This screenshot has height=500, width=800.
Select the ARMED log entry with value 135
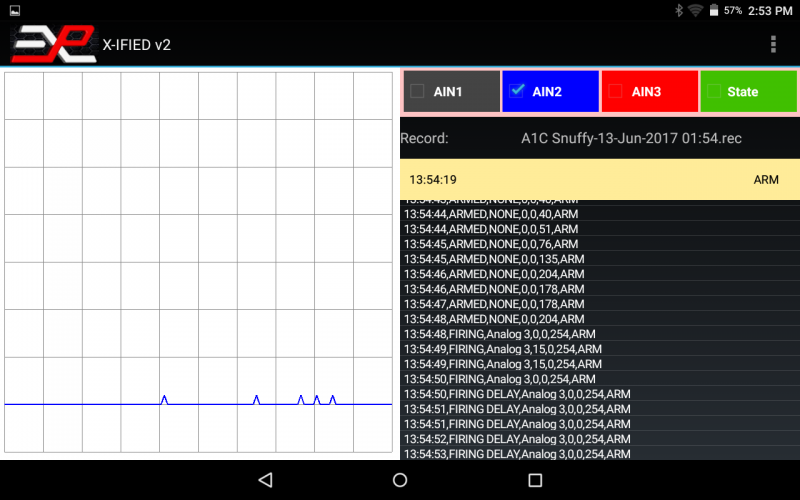click(x=494, y=259)
